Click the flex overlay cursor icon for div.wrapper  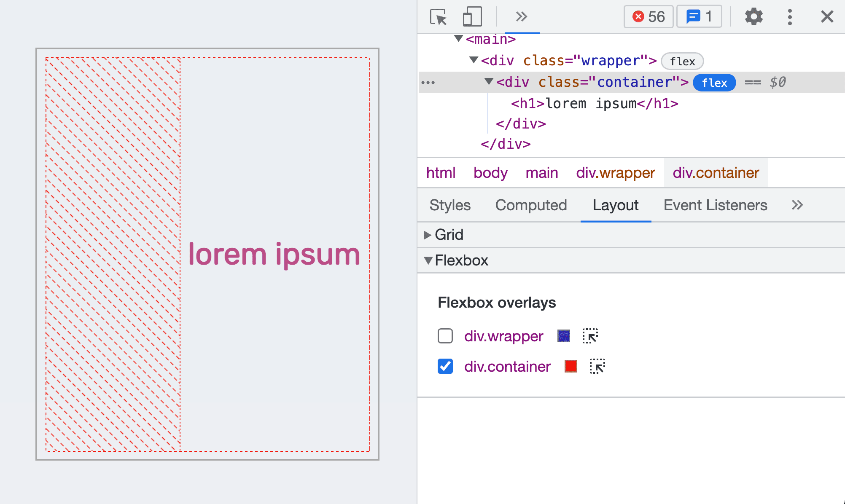pos(591,335)
